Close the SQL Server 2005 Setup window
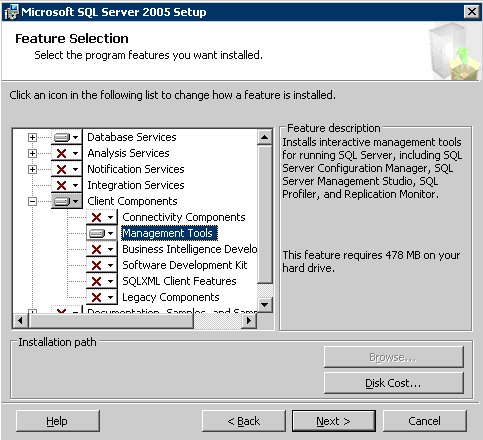483x440 pixels. pos(472,12)
